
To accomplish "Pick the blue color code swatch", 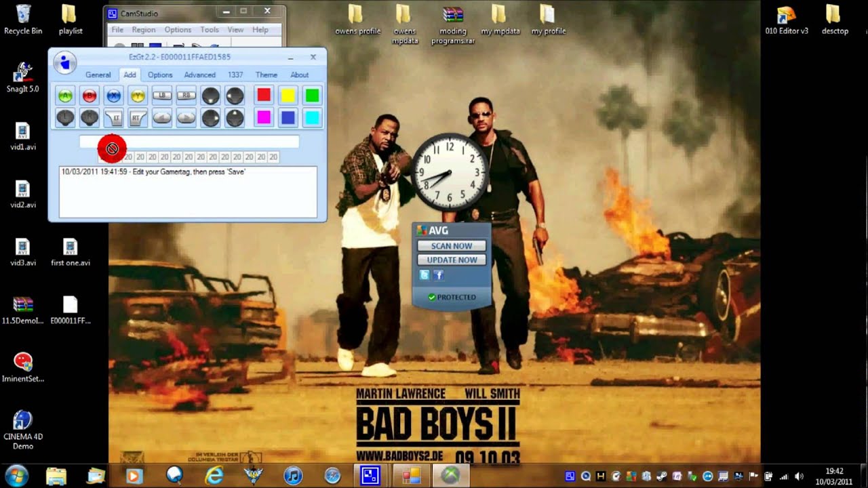I will pos(288,118).
